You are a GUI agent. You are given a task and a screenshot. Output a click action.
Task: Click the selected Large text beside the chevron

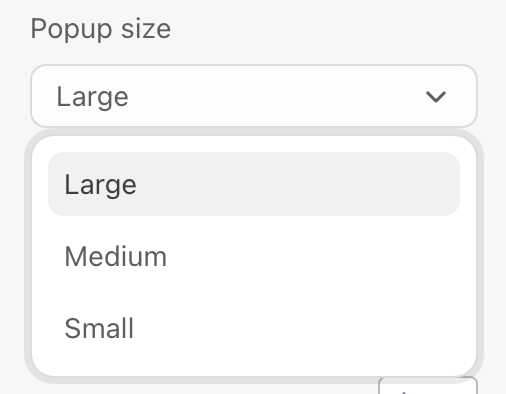(93, 97)
